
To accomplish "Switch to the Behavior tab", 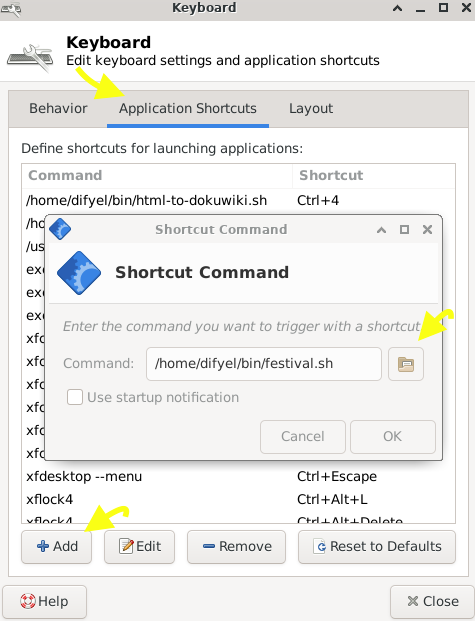I will click(58, 109).
